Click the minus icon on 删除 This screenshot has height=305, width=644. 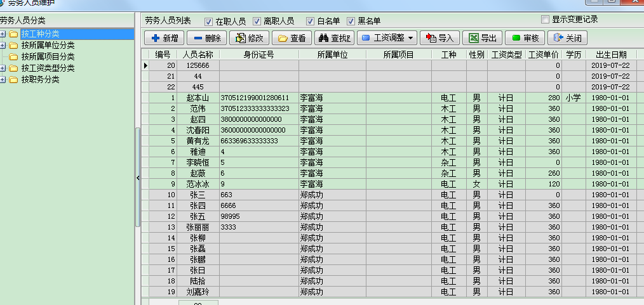(198, 38)
